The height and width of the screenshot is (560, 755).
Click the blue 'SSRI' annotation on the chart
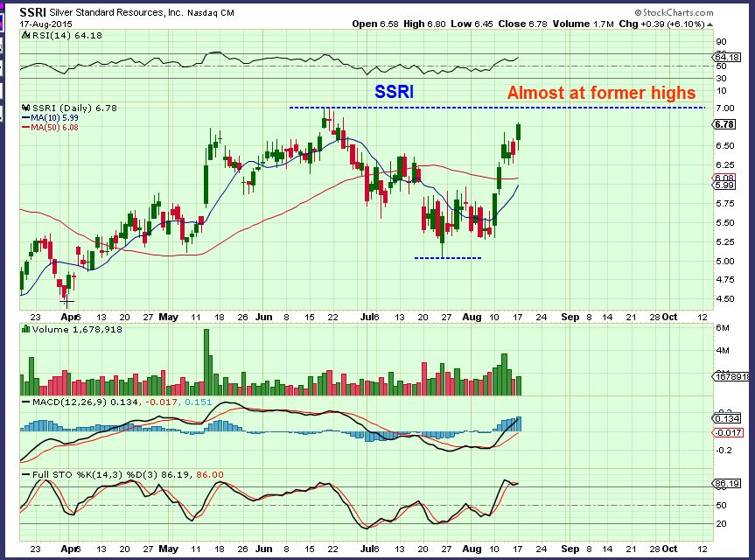click(394, 92)
